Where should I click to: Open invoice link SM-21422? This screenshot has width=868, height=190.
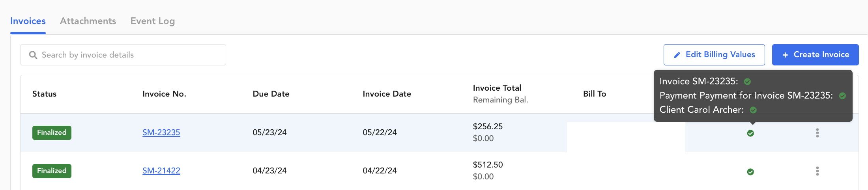(x=161, y=171)
